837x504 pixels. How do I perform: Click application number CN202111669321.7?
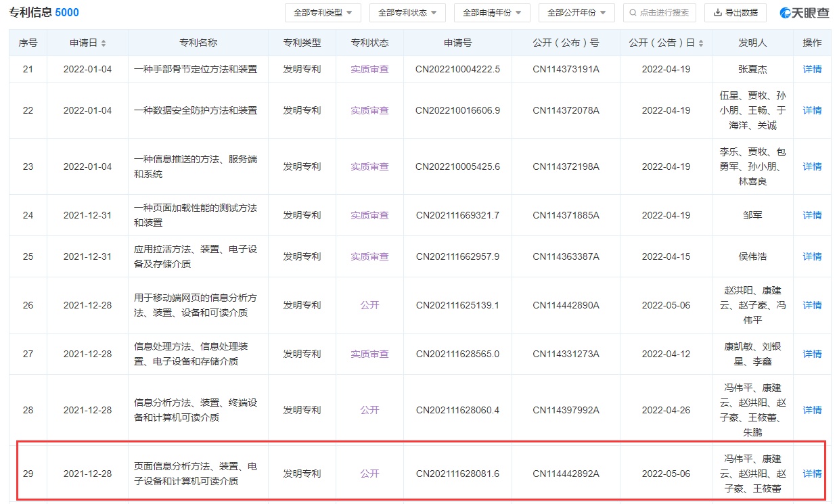click(x=457, y=215)
